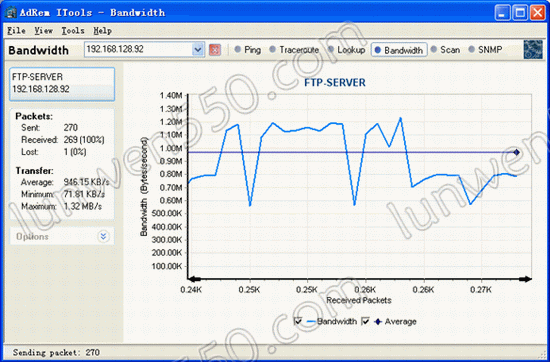Image resolution: width=550 pixels, height=362 pixels.
Task: Click the left scroll arrow on chart axis
Action: tap(194, 279)
